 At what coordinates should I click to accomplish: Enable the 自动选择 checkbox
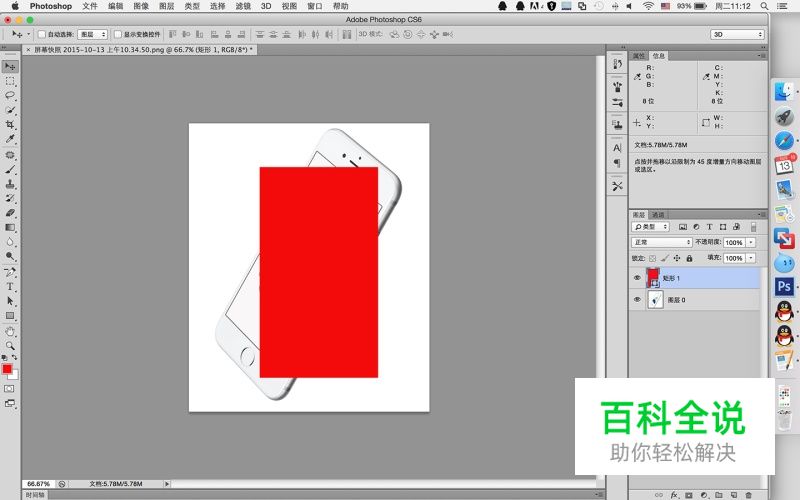click(42, 34)
